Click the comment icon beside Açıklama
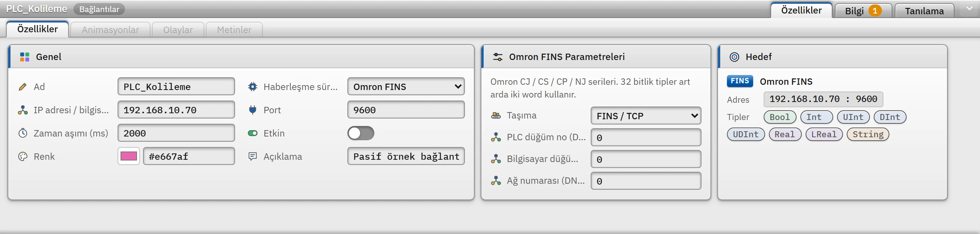 click(253, 157)
